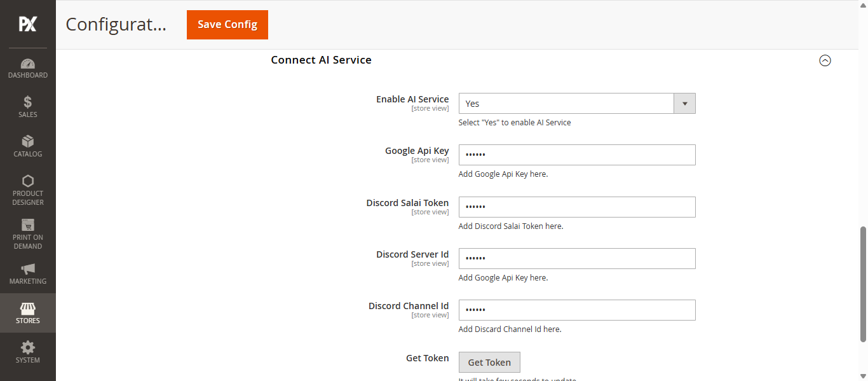The width and height of the screenshot is (868, 381).
Task: Focus the Discord Server Id field
Action: pyautogui.click(x=577, y=258)
